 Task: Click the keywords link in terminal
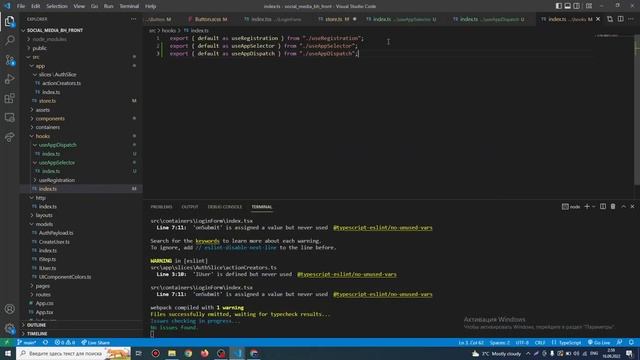pos(207,241)
